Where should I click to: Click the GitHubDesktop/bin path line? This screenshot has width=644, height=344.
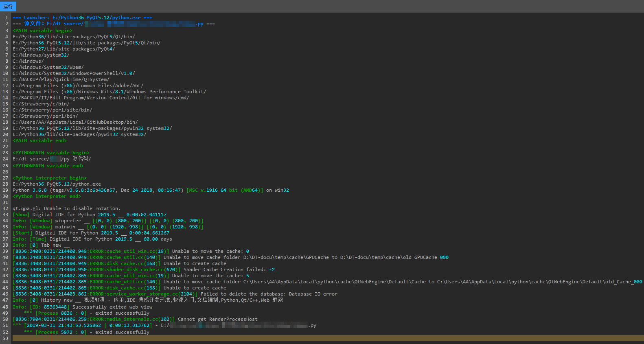coord(75,122)
